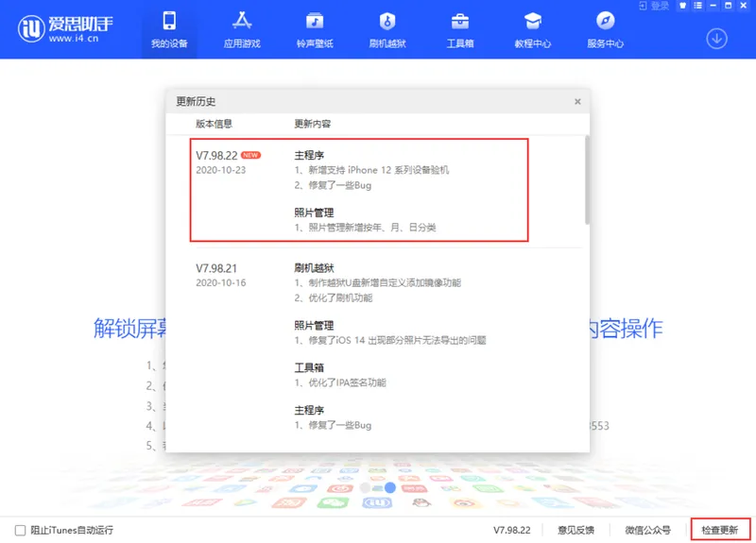Click version V7.98.22 in status bar
756x543 pixels.
click(x=511, y=530)
